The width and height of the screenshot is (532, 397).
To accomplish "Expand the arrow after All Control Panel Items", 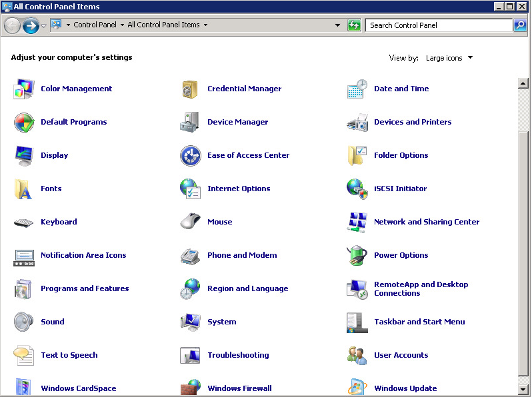I will tap(205, 25).
